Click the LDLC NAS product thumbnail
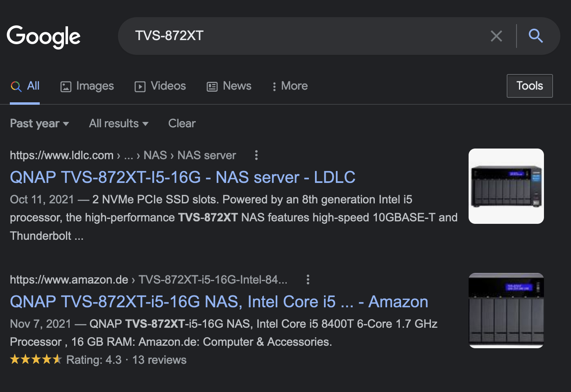The height and width of the screenshot is (392, 571). (x=506, y=186)
